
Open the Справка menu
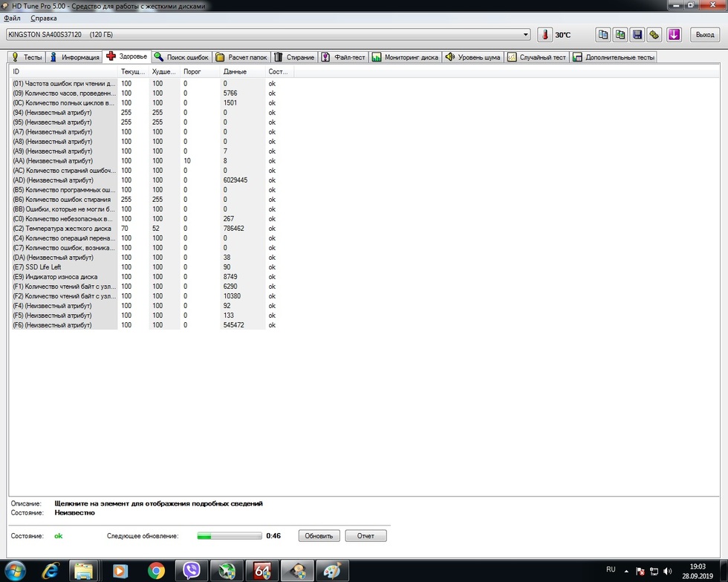click(43, 17)
